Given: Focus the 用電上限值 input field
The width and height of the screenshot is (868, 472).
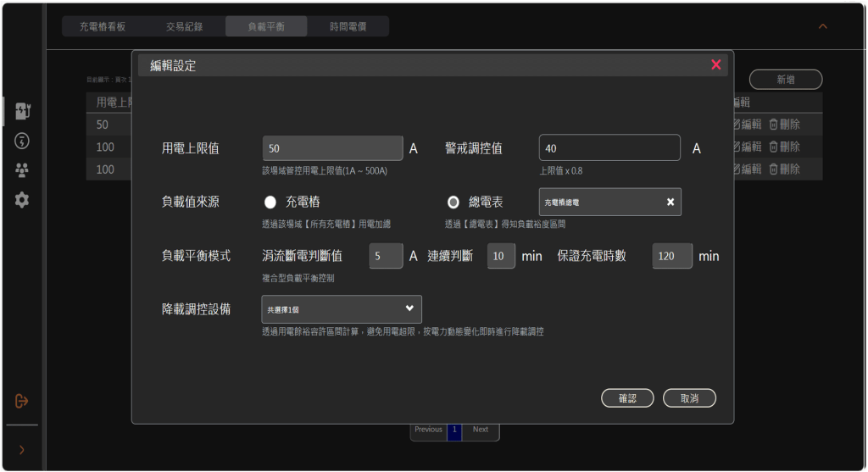Looking at the screenshot, I should [332, 148].
